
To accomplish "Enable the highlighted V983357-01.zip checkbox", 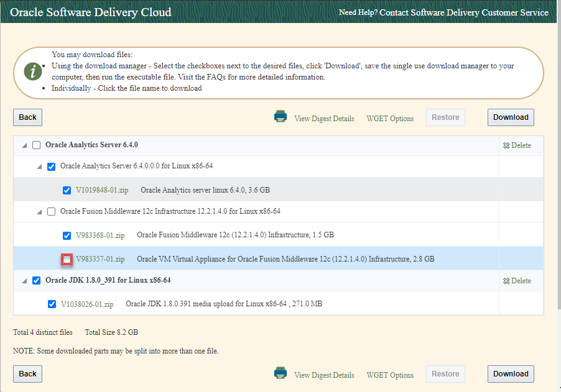I will click(x=67, y=259).
